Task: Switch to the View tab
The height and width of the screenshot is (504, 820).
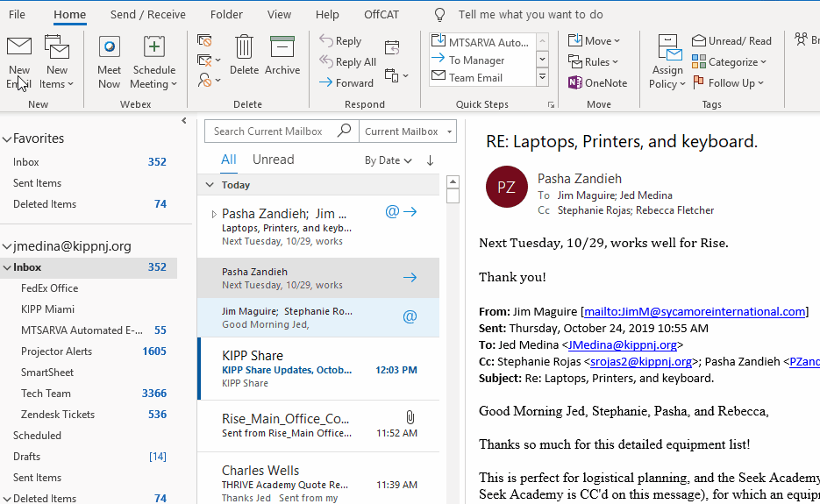Action: pos(279,15)
